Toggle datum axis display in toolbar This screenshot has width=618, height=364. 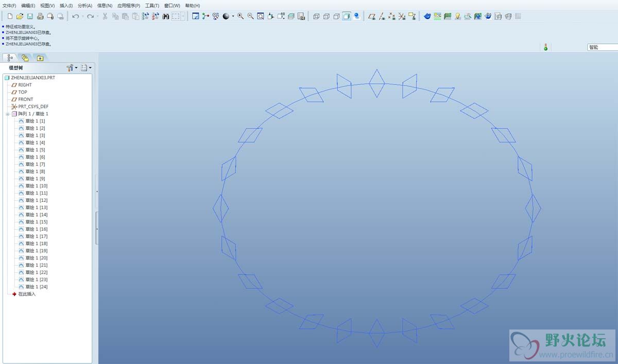point(382,16)
